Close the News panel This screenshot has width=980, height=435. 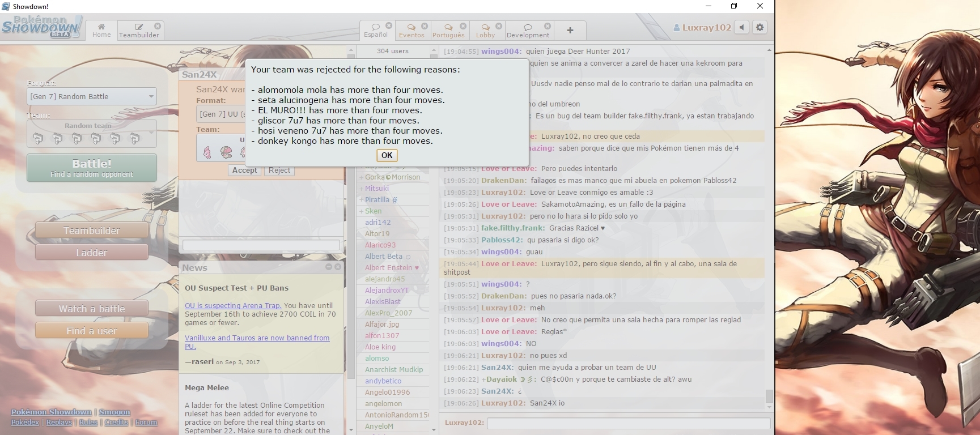coord(338,267)
